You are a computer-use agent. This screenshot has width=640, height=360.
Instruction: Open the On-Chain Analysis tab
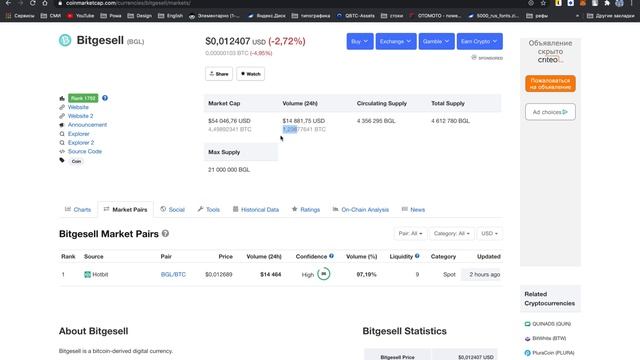[x=361, y=209]
